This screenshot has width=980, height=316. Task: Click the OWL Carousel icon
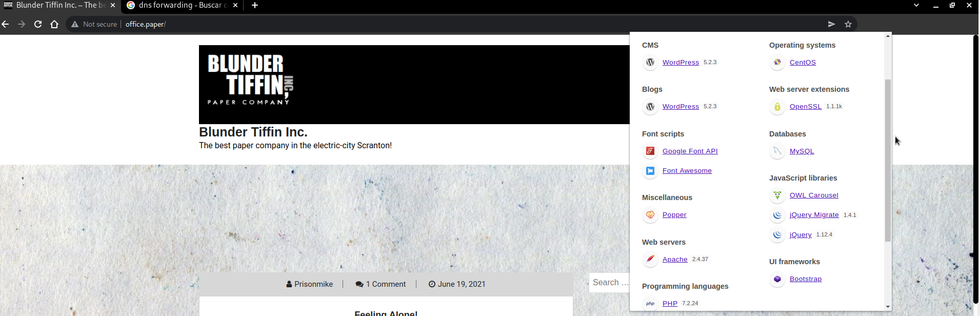pos(777,195)
